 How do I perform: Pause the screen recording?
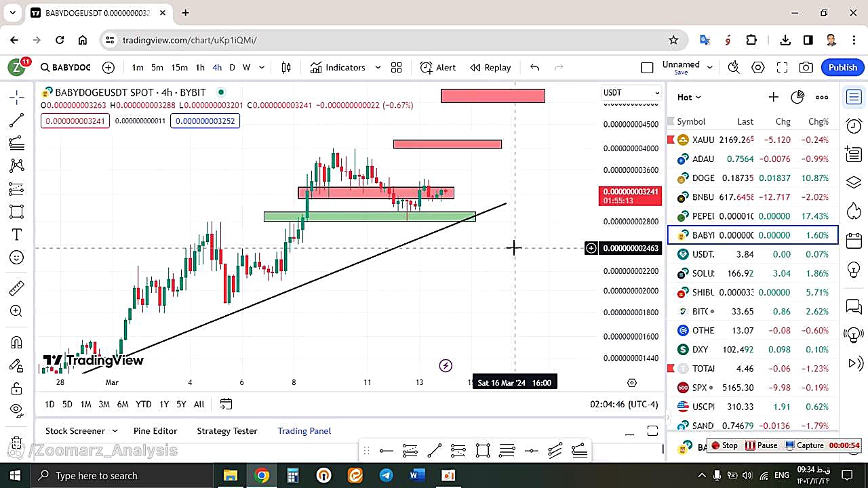coord(761,445)
